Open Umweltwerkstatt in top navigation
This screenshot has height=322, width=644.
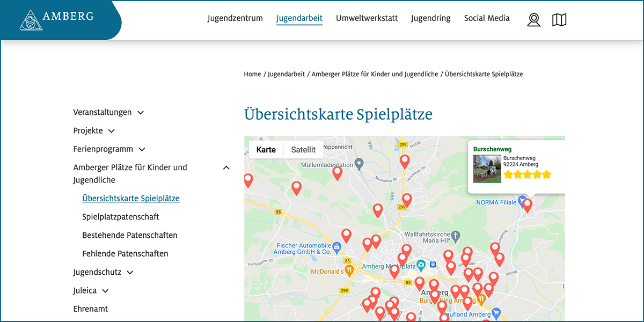point(367,18)
